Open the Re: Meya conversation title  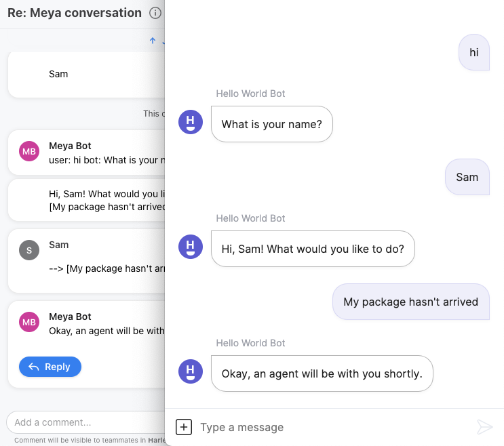pyautogui.click(x=75, y=13)
